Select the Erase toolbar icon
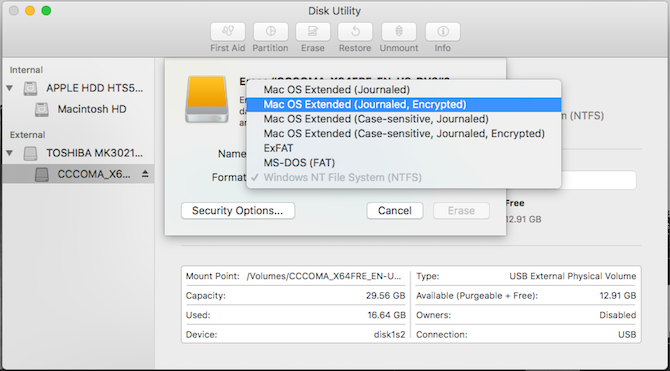670x371 pixels. coord(313,32)
